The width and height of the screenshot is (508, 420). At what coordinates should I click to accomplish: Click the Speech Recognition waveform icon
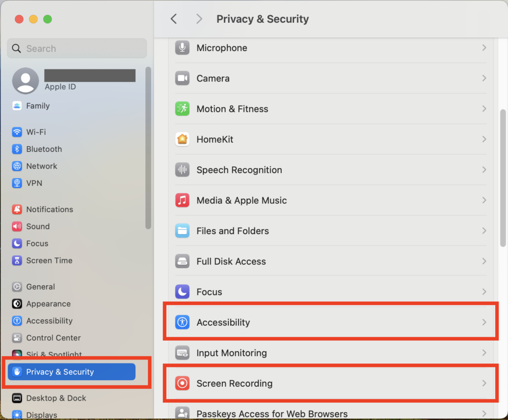(183, 170)
